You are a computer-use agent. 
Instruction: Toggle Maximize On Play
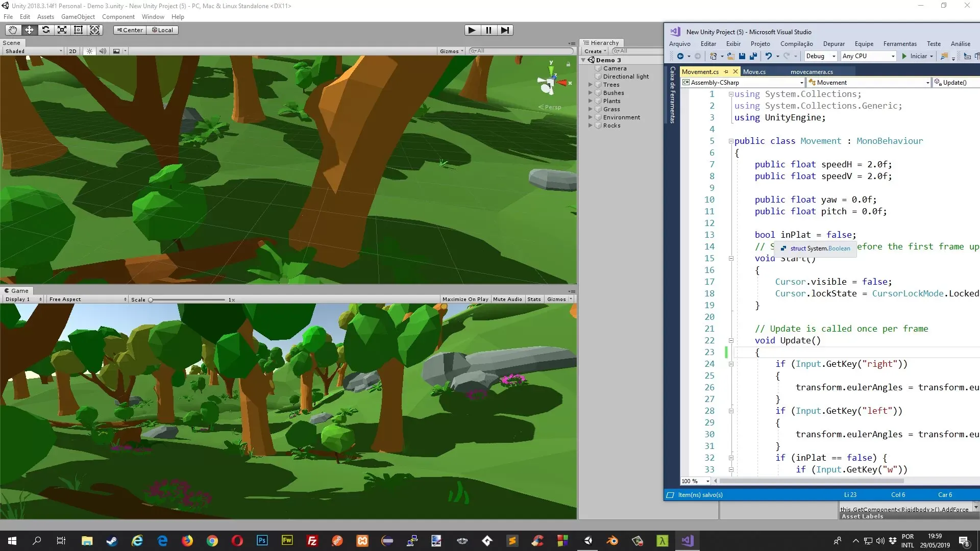[465, 299]
